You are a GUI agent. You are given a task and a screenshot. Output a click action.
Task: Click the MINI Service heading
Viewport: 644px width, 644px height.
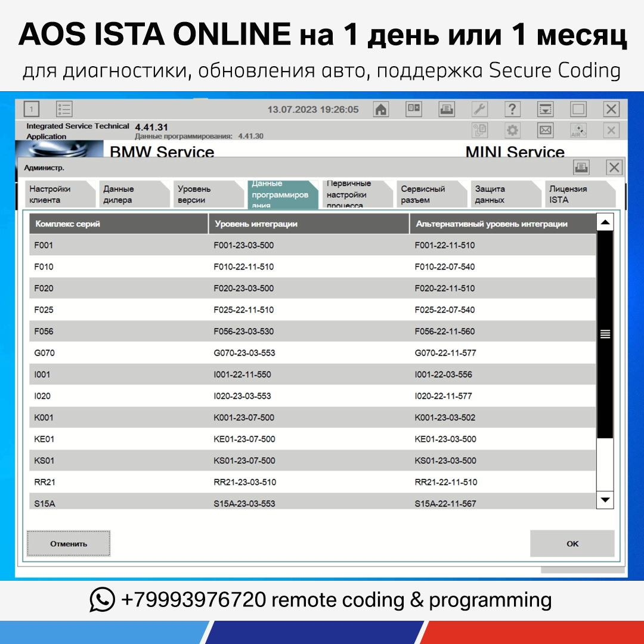click(x=515, y=151)
